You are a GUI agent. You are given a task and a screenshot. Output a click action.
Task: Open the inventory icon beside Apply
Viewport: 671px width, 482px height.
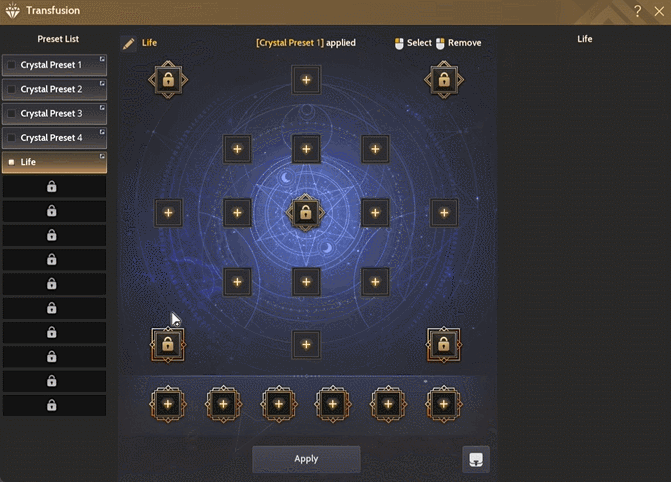tap(476, 459)
